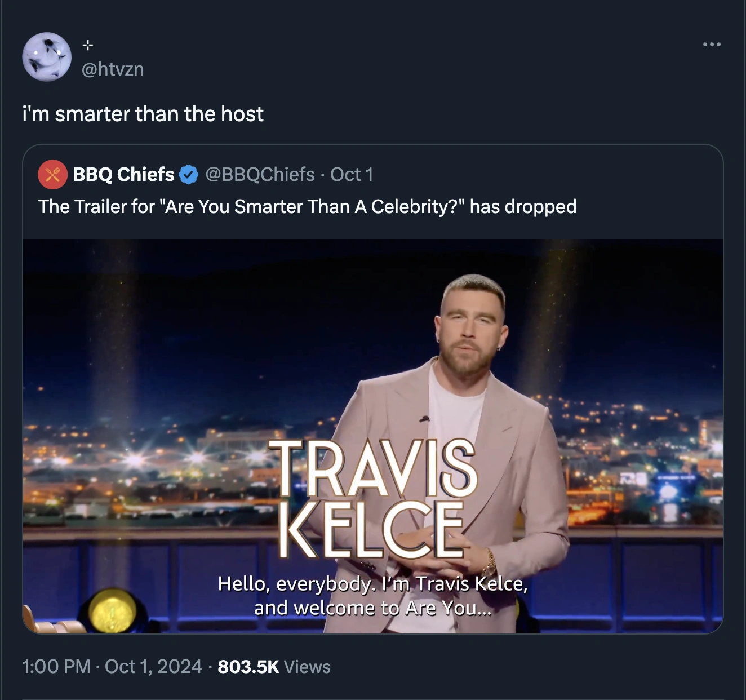746x700 pixels.
Task: Click the Oct 1, 2024 date
Action: tap(153, 667)
